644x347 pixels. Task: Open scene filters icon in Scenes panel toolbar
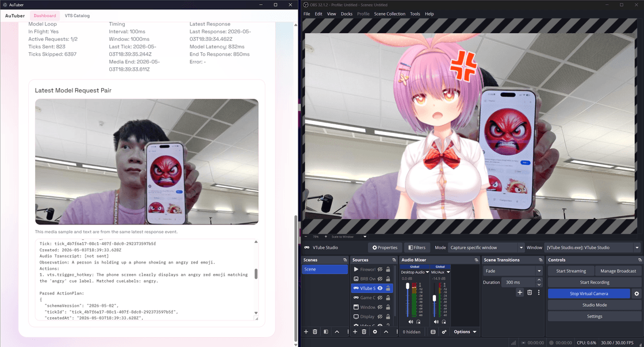325,332
